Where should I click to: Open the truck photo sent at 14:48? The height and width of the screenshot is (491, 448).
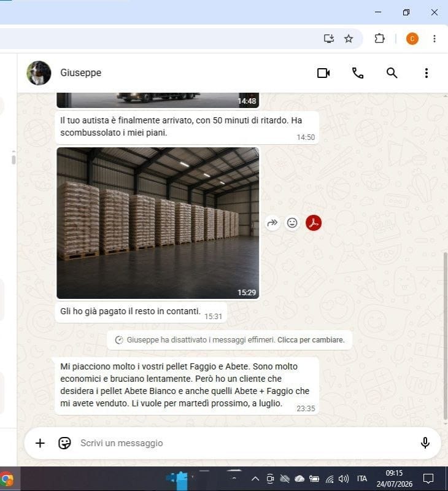158,100
